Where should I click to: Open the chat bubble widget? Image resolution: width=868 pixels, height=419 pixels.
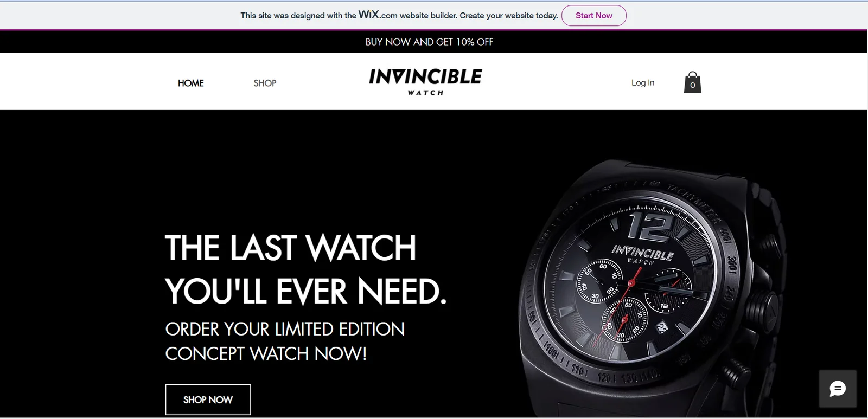click(837, 389)
